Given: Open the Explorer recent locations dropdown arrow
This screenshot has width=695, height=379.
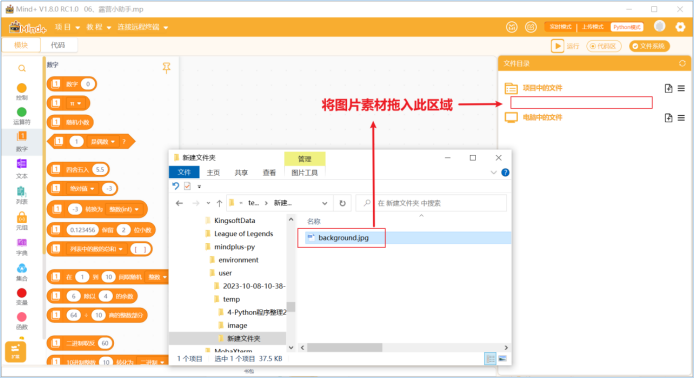Looking at the screenshot, I should point(208,203).
